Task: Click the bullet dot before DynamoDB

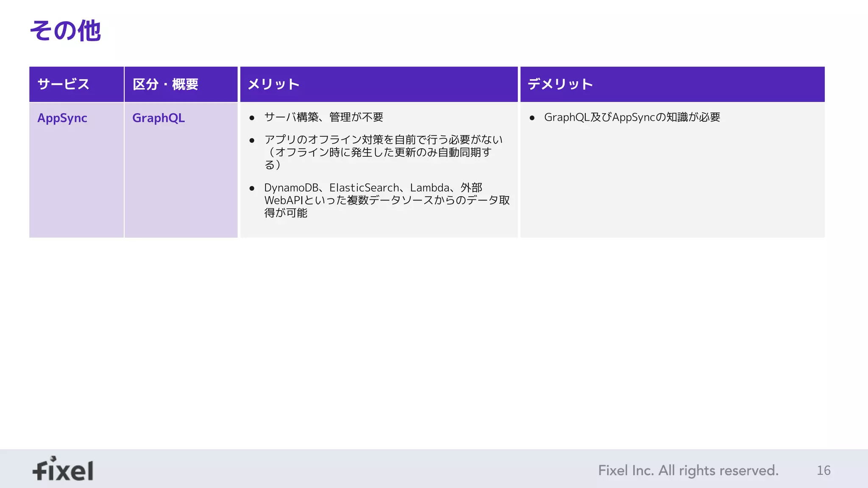Action: coord(252,188)
